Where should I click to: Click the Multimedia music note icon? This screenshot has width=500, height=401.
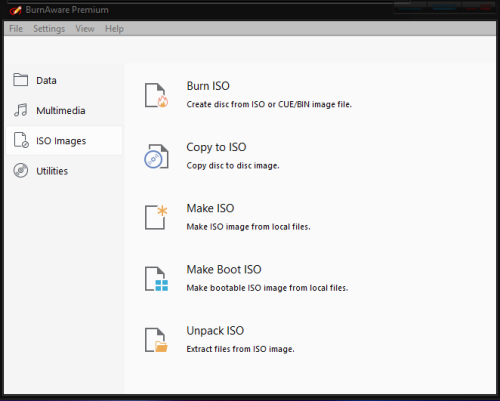pos(21,110)
